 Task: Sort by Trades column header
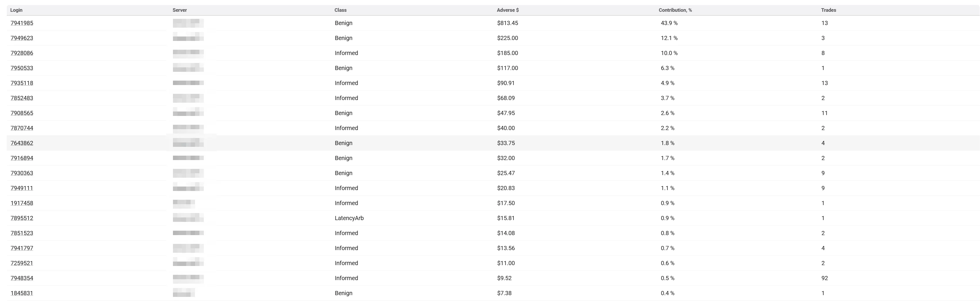829,10
